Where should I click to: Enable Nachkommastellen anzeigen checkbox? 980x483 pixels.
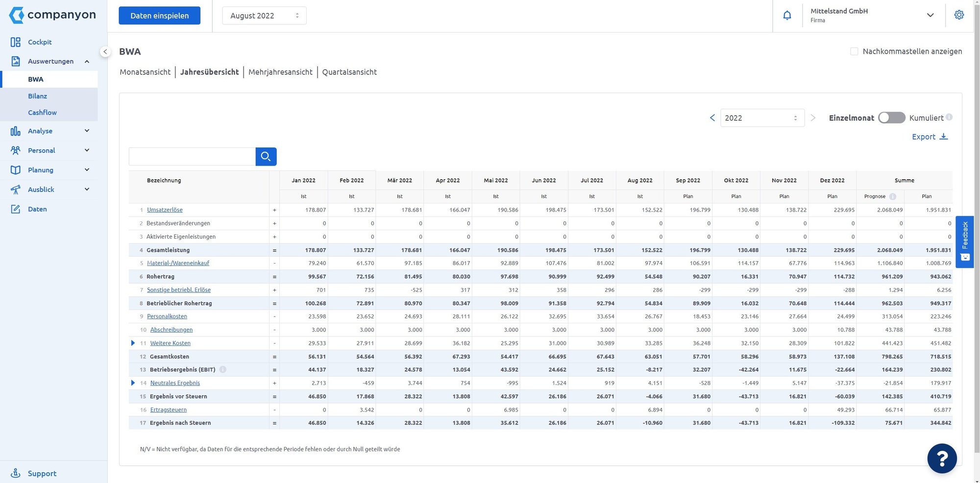[x=854, y=51]
